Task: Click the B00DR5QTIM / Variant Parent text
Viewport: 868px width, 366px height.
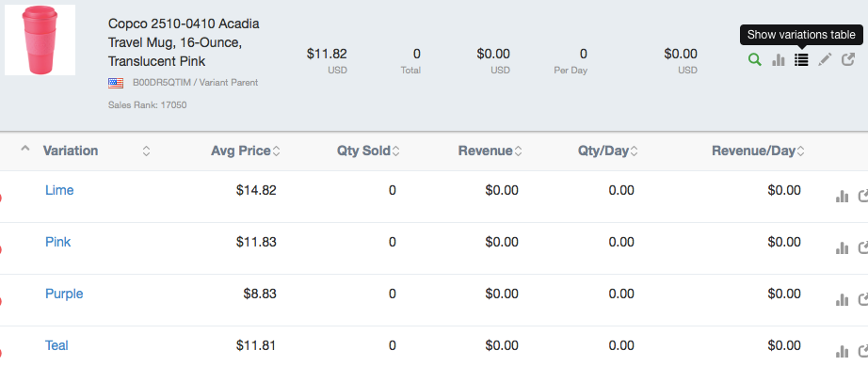Action: [x=196, y=83]
